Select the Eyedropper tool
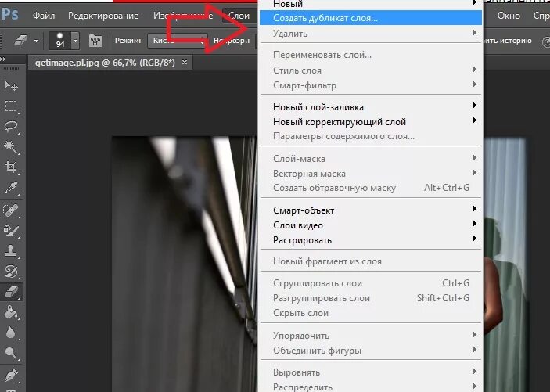 coord(11,188)
